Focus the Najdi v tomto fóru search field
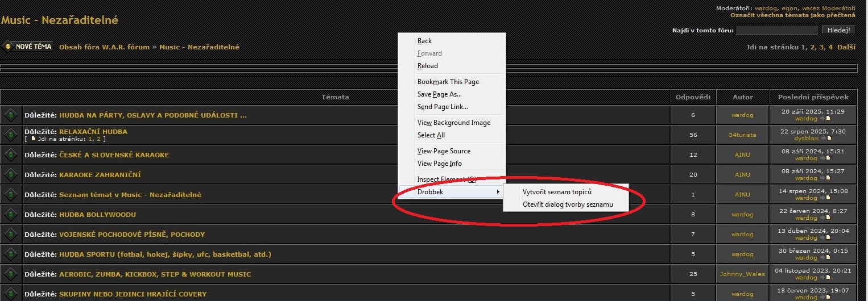The height and width of the screenshot is (301, 868). click(776, 30)
